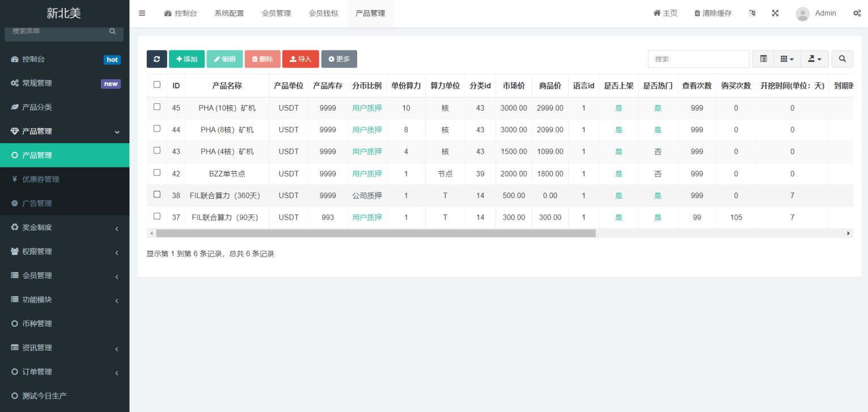Open the fullscreen toggle icon

click(x=775, y=12)
